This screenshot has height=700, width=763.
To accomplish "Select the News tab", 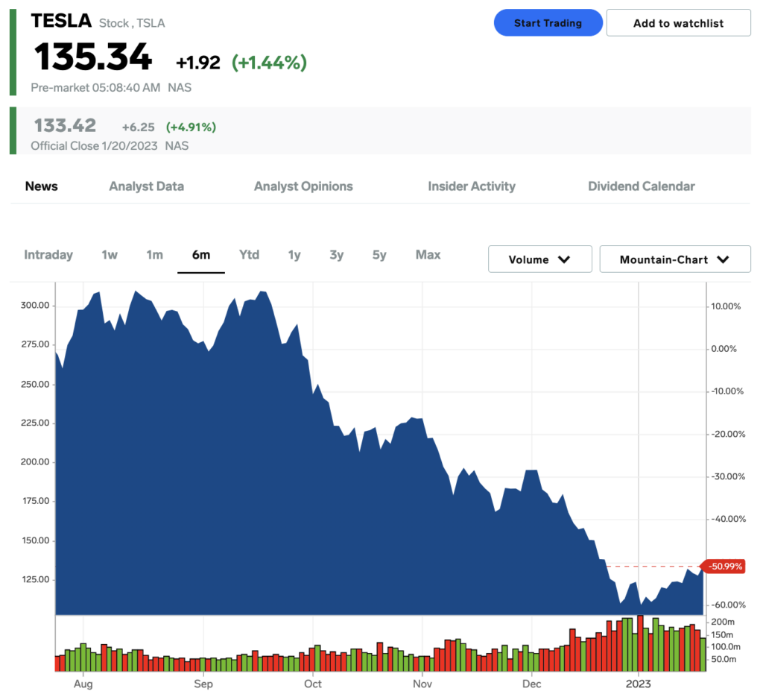I will [42, 186].
